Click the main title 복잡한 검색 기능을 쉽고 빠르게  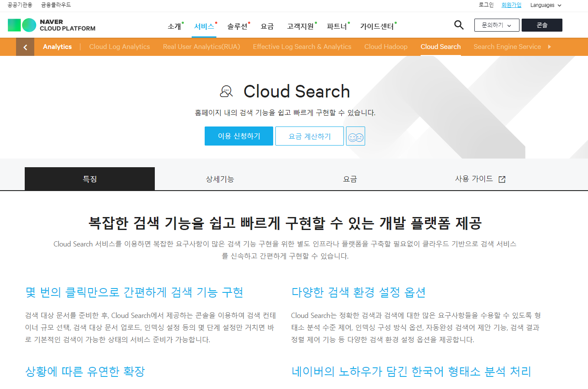pyautogui.click(x=285, y=223)
